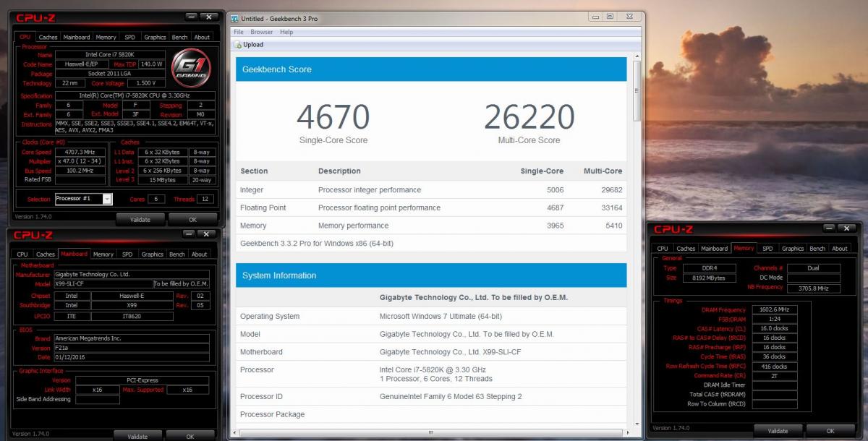The height and width of the screenshot is (441, 868).
Task: Open SPD tab in CPU-Z Memory window
Action: point(767,248)
